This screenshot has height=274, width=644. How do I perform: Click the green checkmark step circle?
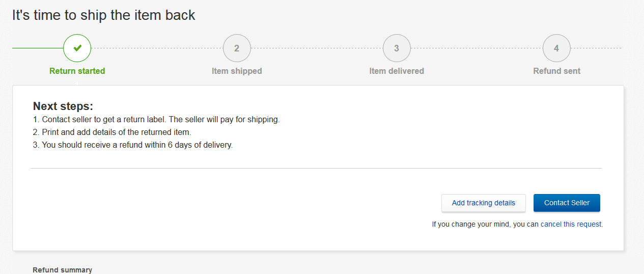(x=77, y=48)
